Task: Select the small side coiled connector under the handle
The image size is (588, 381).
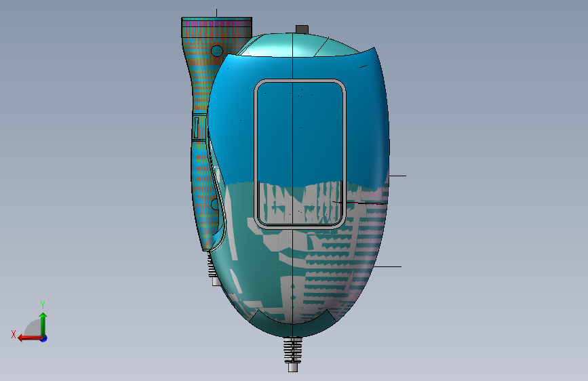Action: (213, 269)
